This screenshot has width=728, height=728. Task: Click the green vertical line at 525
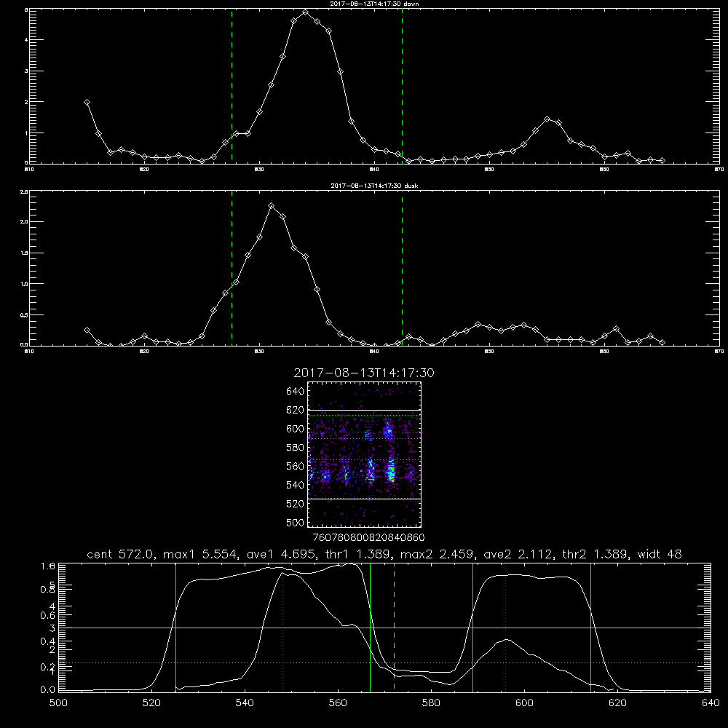click(x=175, y=627)
